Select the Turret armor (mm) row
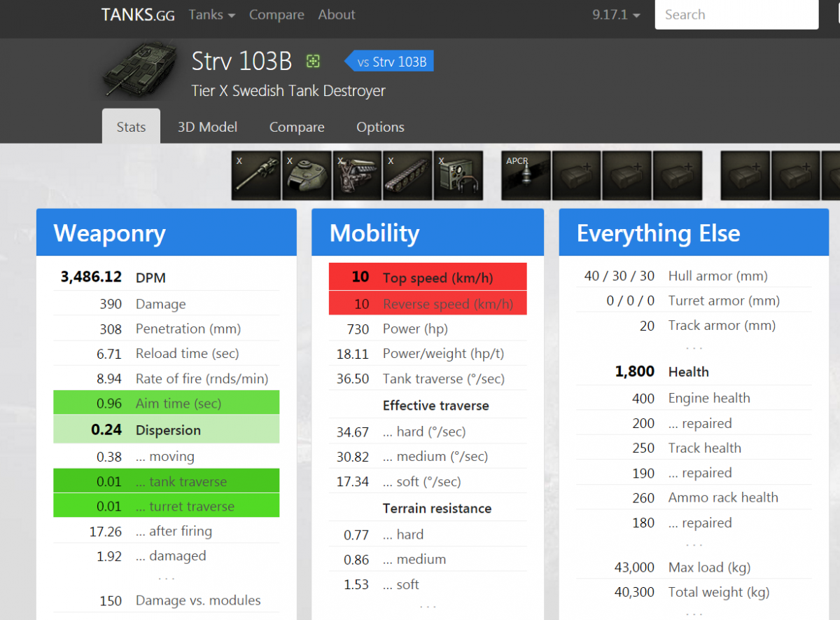Image resolution: width=840 pixels, height=620 pixels. [694, 301]
